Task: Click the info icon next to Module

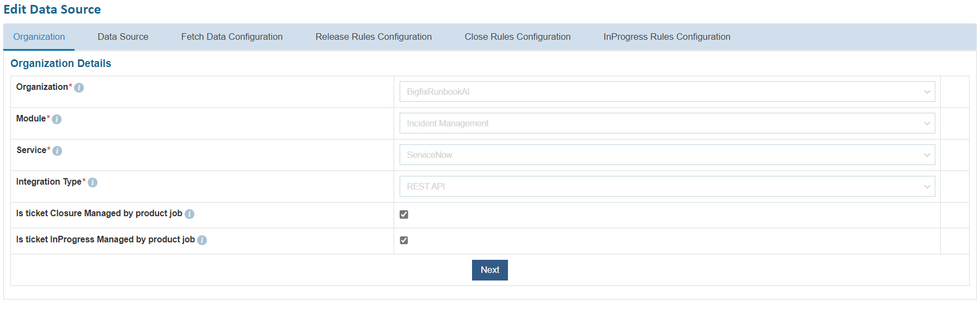Action: tap(57, 119)
